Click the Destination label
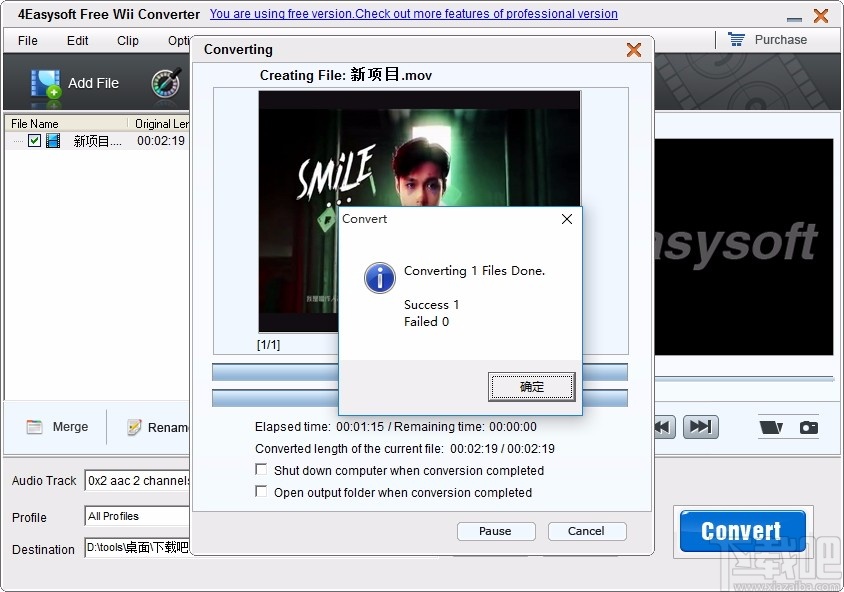844x592 pixels. 43,549
